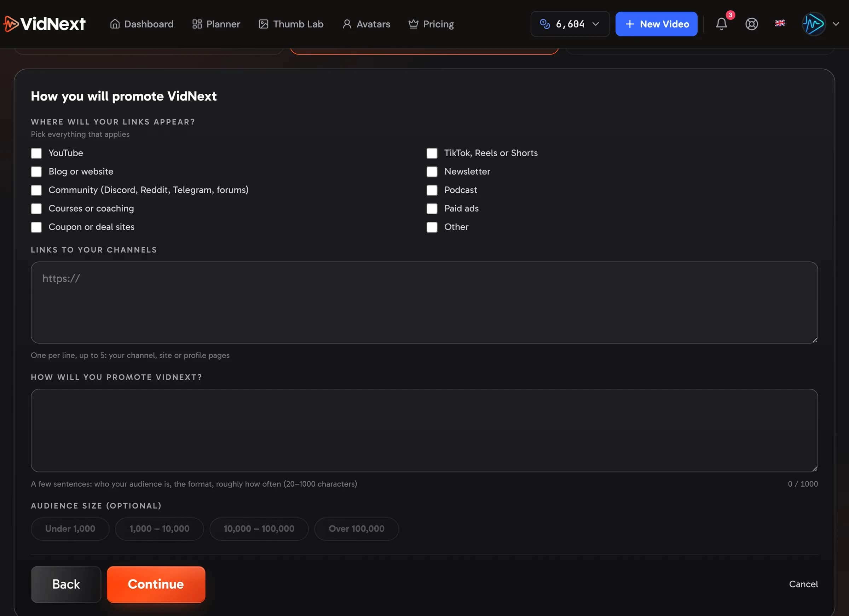Choose audience size 1,000 – 10,000
The image size is (849, 616).
pyautogui.click(x=160, y=529)
